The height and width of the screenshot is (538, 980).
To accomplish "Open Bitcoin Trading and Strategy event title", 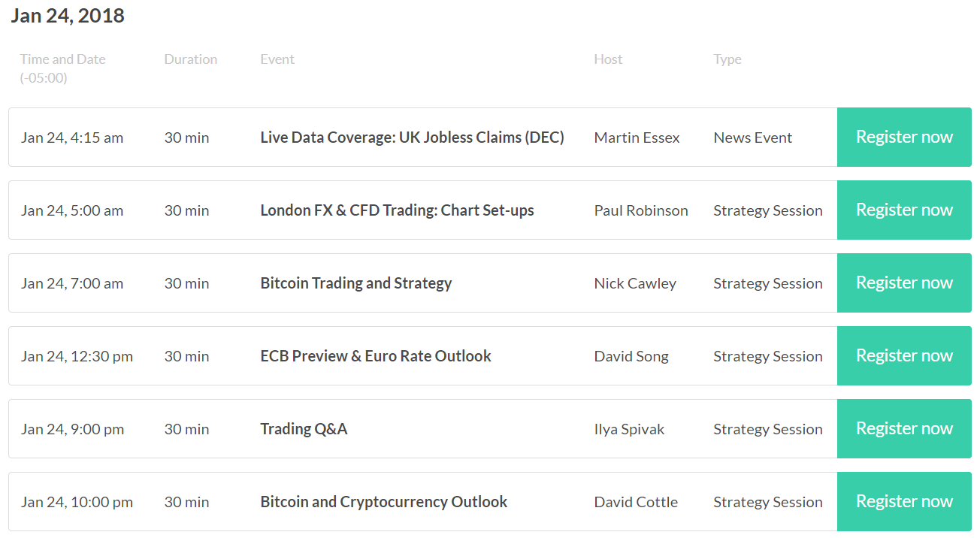I will (x=356, y=283).
